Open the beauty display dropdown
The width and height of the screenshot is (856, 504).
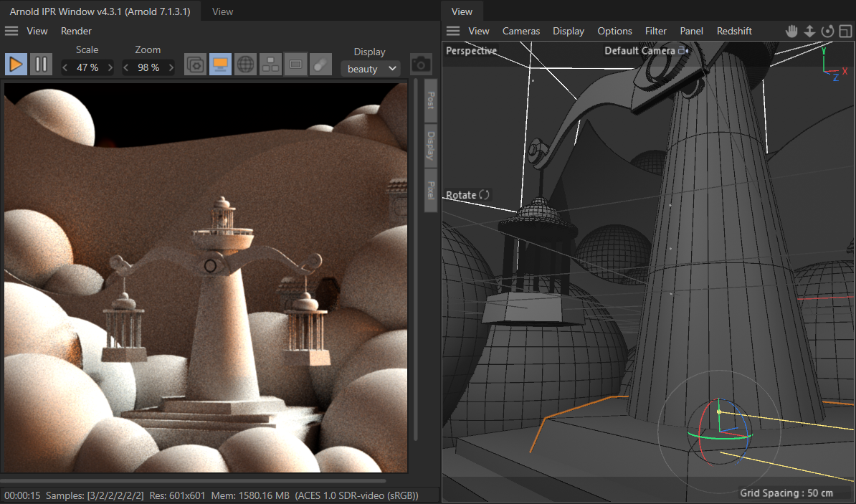pyautogui.click(x=370, y=69)
